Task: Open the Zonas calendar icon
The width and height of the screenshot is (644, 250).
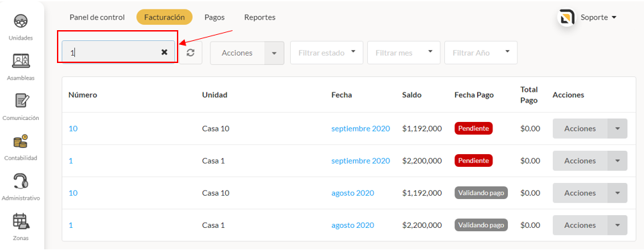Action: (21, 221)
